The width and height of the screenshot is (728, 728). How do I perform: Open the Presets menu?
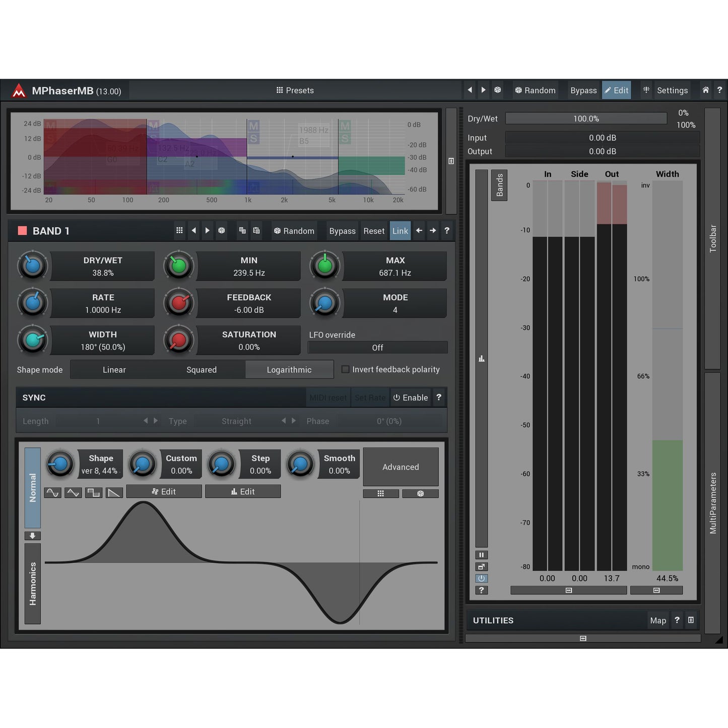pyautogui.click(x=295, y=90)
